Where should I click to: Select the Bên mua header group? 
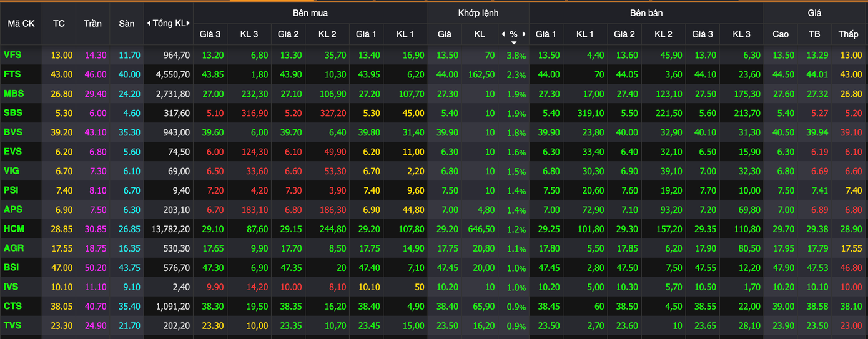[310, 12]
